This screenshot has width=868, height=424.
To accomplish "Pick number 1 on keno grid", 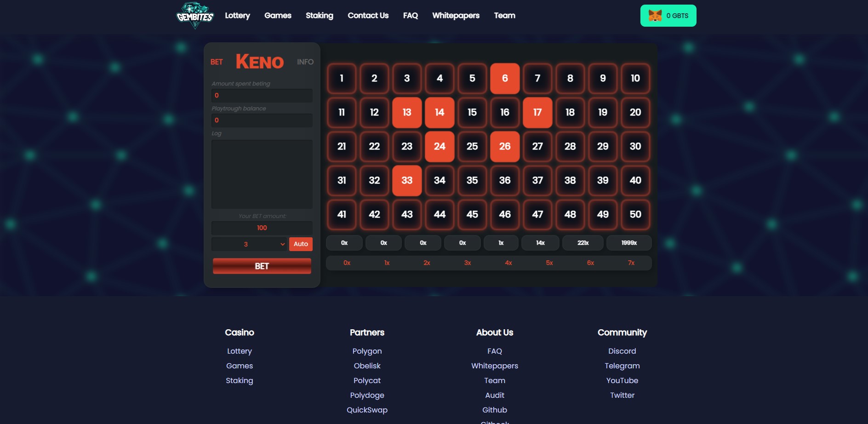I will [x=342, y=78].
